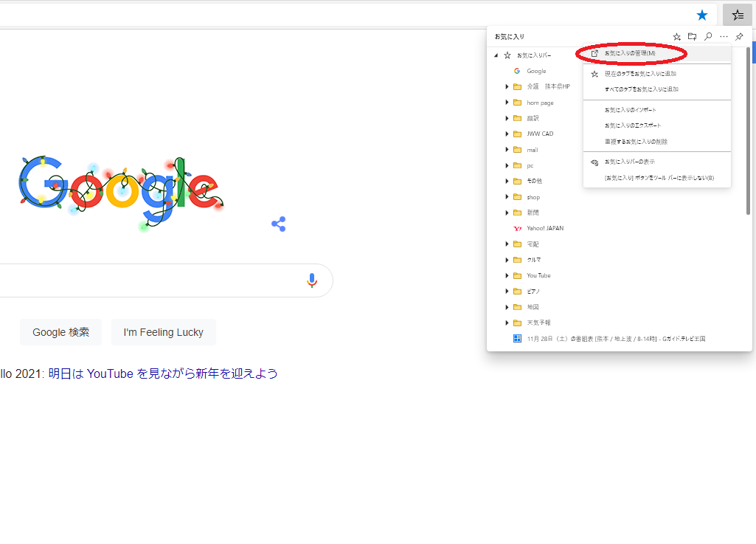
Task: Choose お気に入りのインポート menu item
Action: [x=630, y=110]
